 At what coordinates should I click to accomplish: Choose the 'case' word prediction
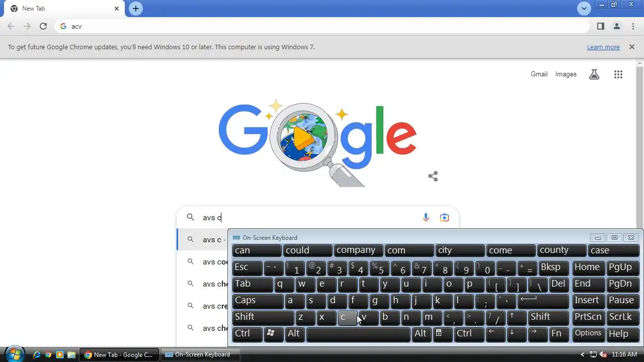click(x=614, y=250)
